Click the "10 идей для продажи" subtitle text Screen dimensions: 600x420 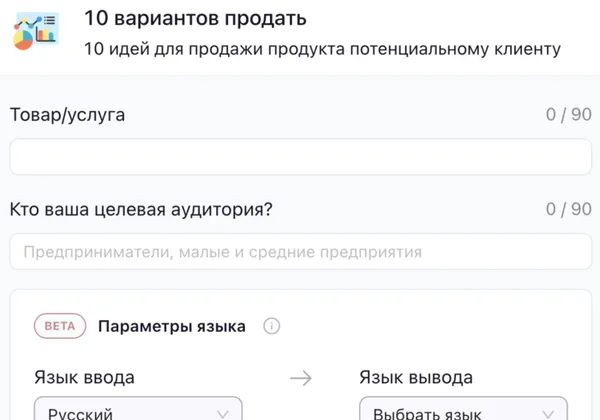pos(322,48)
